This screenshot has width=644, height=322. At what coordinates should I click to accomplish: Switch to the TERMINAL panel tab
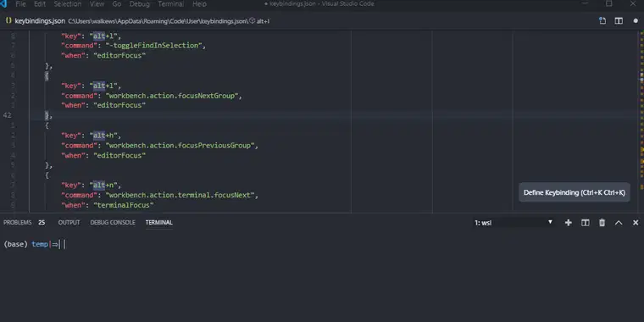pos(159,222)
